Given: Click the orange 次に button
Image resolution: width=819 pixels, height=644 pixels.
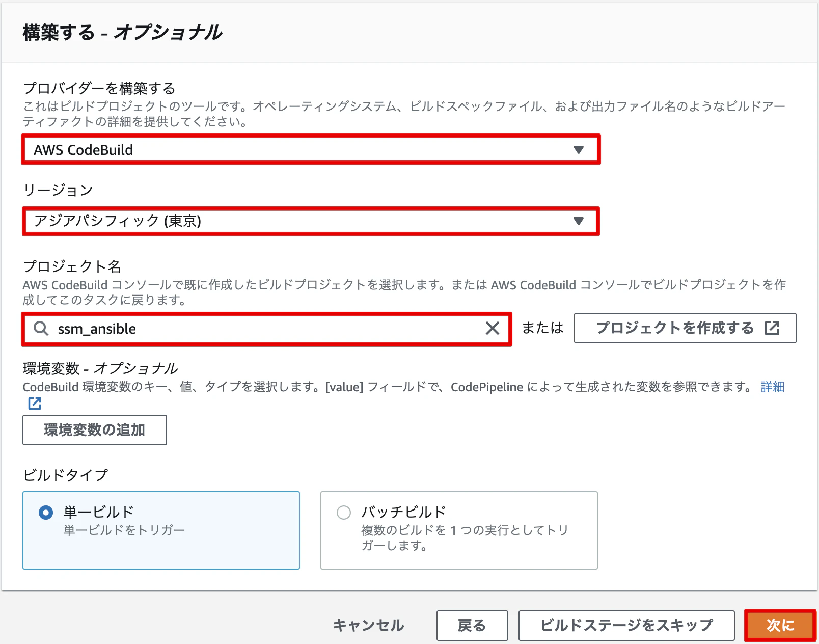Looking at the screenshot, I should pos(780,625).
